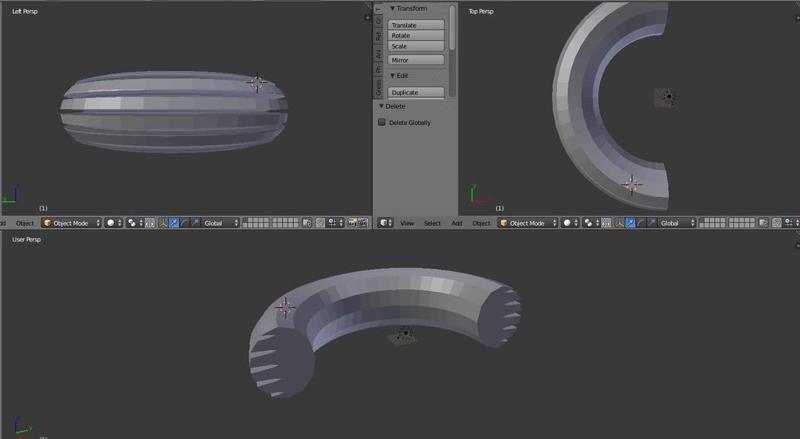Click the tool shelf vertical scrollbar
The image size is (800, 439).
coord(453,29)
